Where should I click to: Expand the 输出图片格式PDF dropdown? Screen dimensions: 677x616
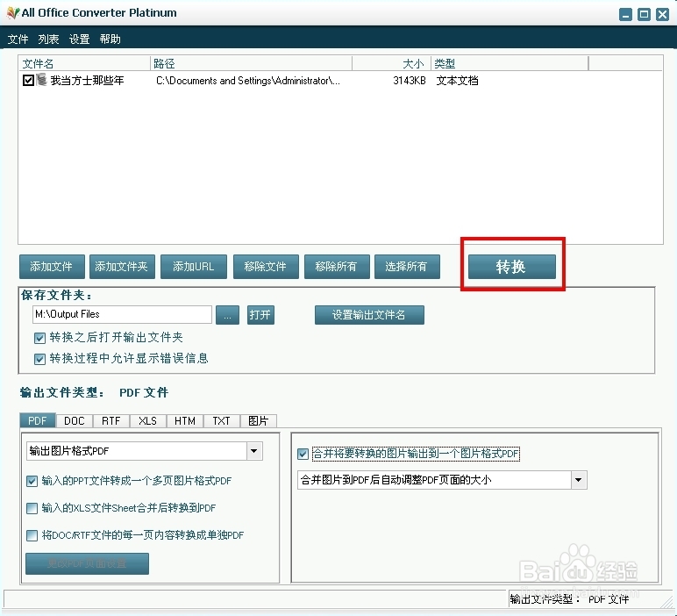[254, 451]
